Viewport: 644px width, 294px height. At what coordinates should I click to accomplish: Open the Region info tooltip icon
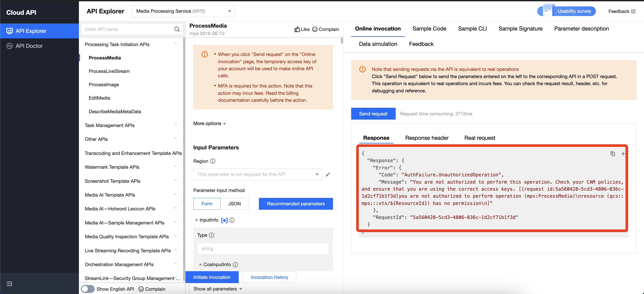(212, 161)
